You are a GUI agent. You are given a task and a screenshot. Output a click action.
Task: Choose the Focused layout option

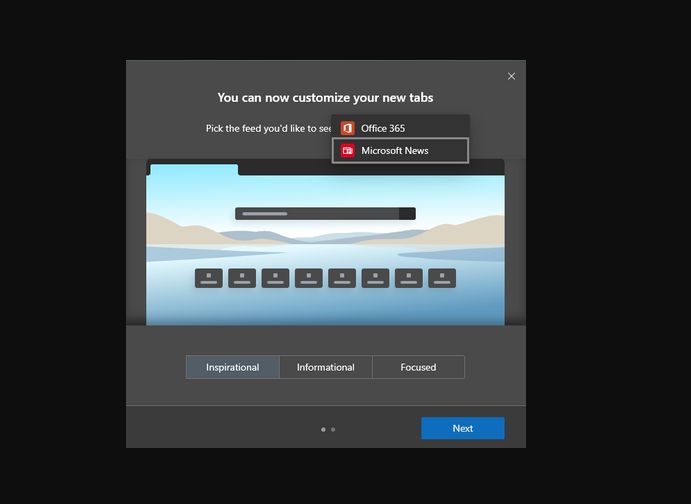(x=418, y=367)
